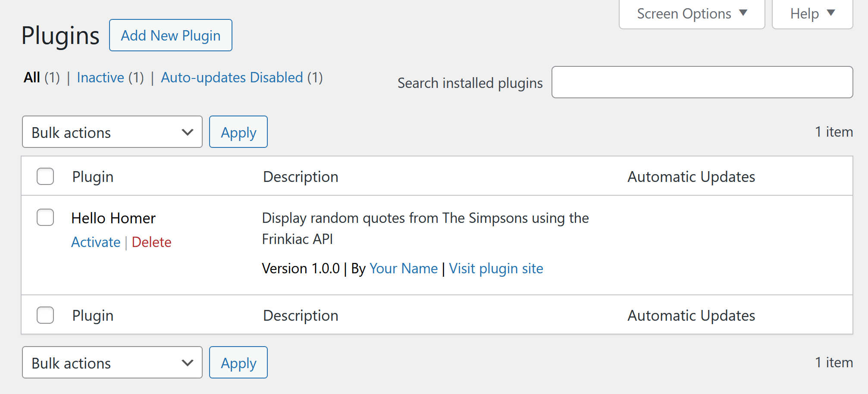View Auto-updates Disabled plugins
This screenshot has height=394, width=868.
pyautogui.click(x=232, y=78)
